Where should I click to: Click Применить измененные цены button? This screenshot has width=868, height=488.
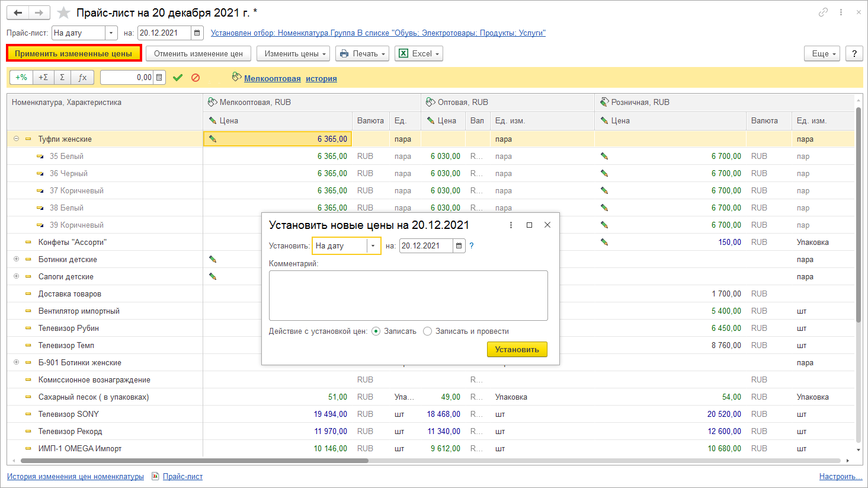point(73,53)
